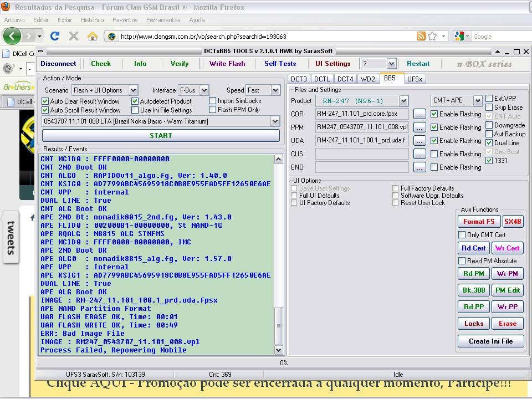532x399 pixels.
Task: Click the Write Flash button
Action: [x=227, y=63]
